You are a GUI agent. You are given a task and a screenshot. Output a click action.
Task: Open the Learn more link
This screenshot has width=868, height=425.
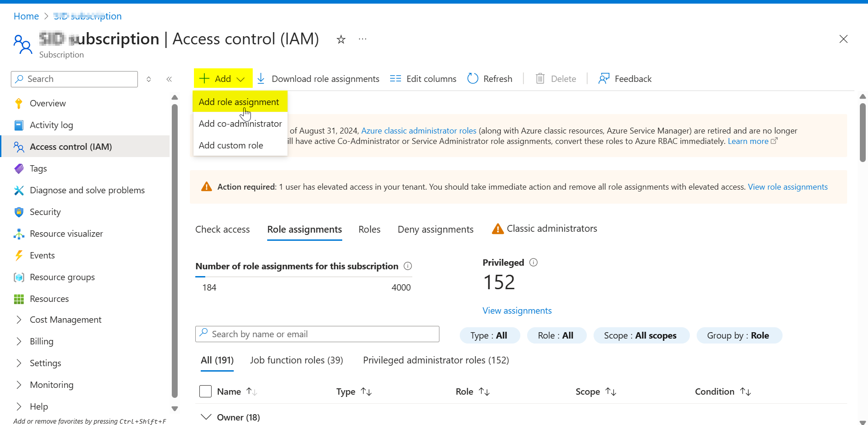tap(752, 141)
